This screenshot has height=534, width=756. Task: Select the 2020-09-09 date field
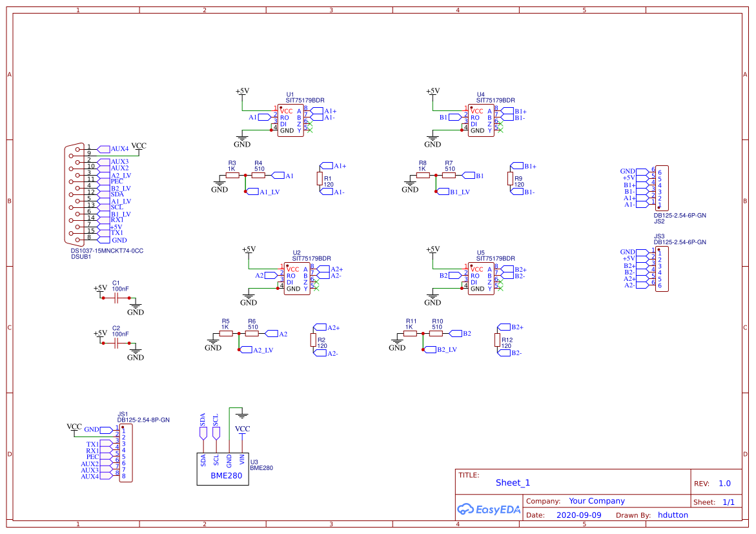578,515
